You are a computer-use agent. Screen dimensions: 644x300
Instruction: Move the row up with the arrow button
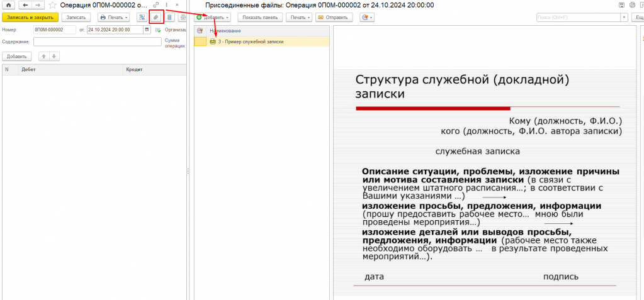(44, 56)
